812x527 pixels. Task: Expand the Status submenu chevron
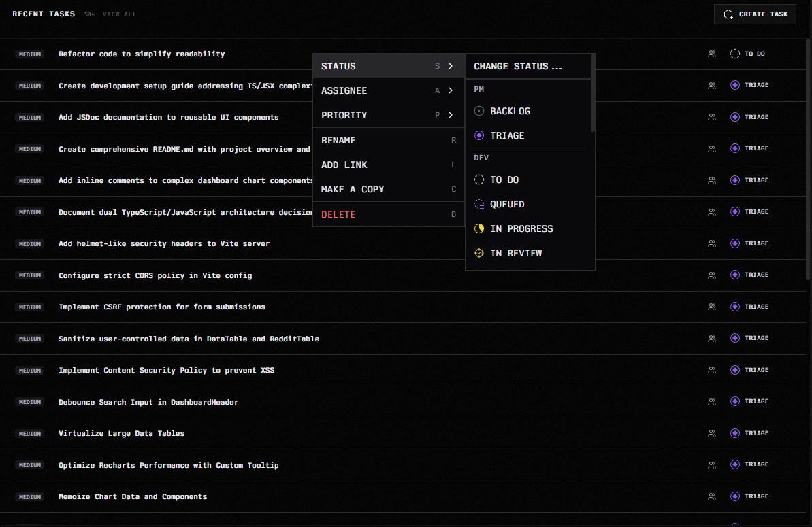pos(451,66)
